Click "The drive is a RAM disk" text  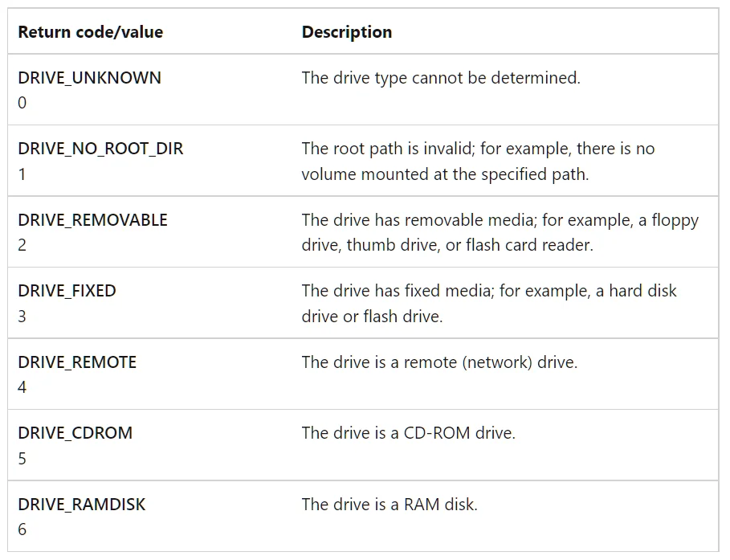389,505
